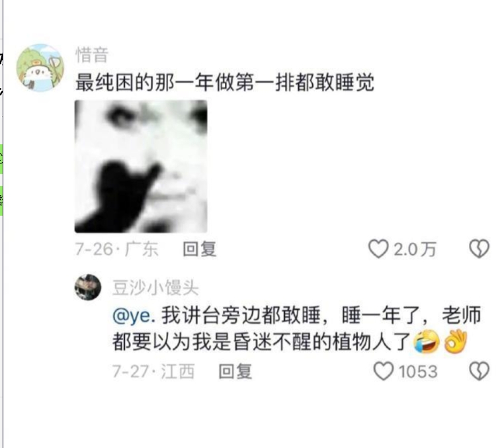The image size is (500, 448).
Task: Click the 2.0万 like count
Action: [415, 249]
